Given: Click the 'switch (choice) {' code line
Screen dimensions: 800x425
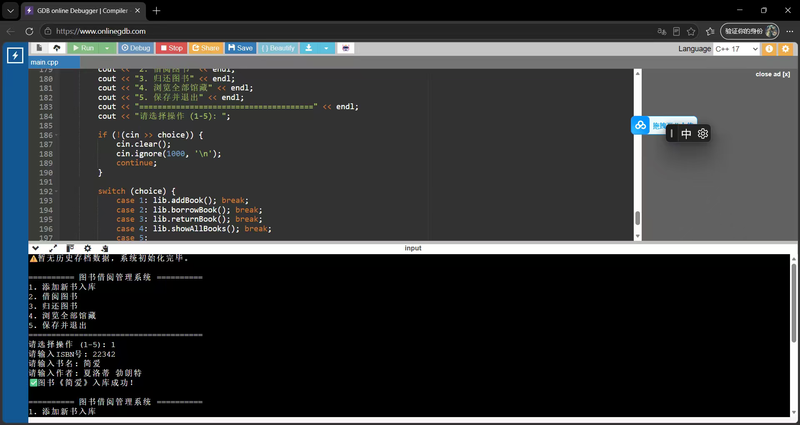Looking at the screenshot, I should 137,191.
